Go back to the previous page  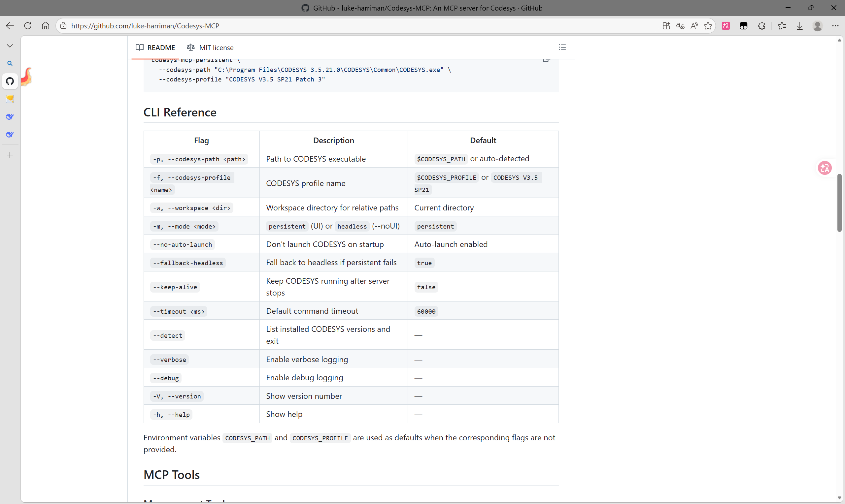[x=10, y=26]
